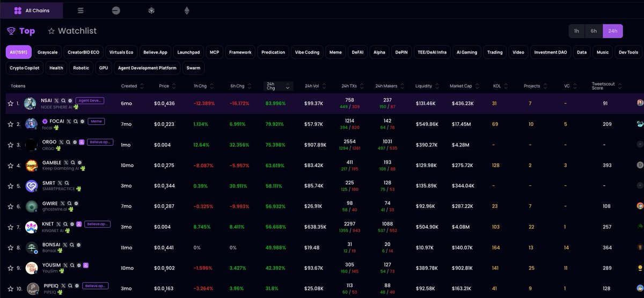Click the green copy icon beside ghostwire.ai
This screenshot has height=298, width=644.
[70, 211]
